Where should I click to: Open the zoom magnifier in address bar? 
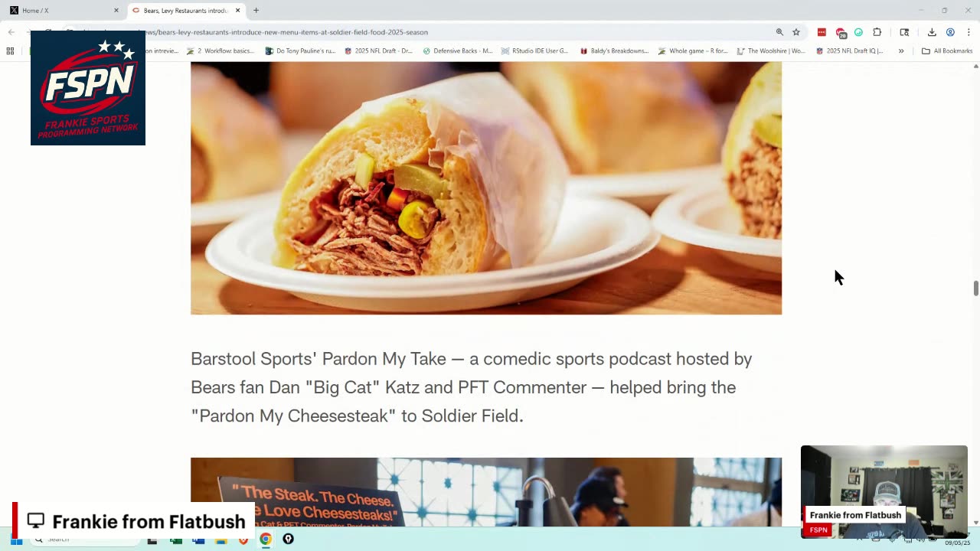pyautogui.click(x=779, y=32)
